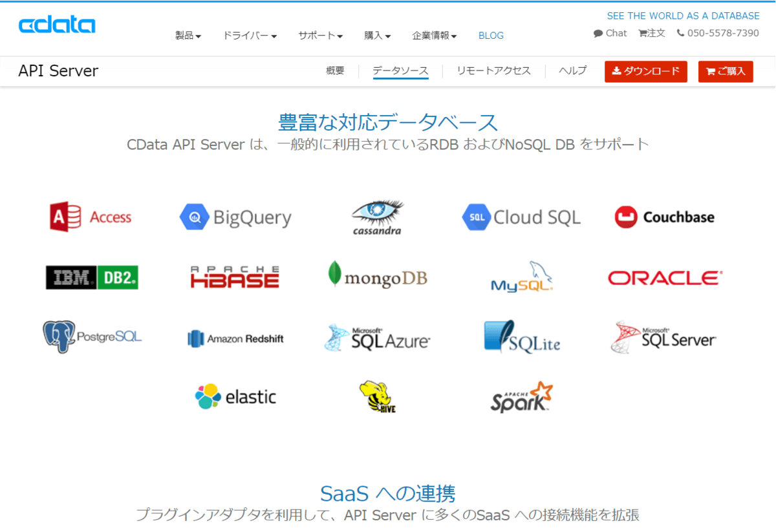Click the API Server page title

tap(58, 71)
